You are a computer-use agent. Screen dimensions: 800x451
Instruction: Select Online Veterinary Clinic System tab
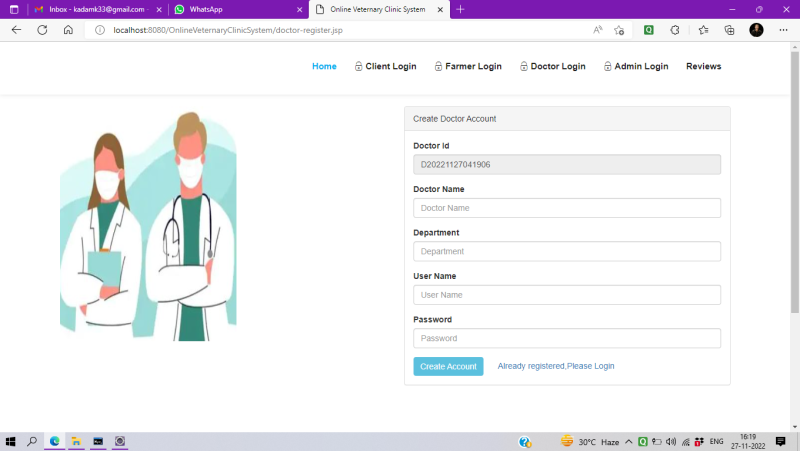tap(379, 9)
